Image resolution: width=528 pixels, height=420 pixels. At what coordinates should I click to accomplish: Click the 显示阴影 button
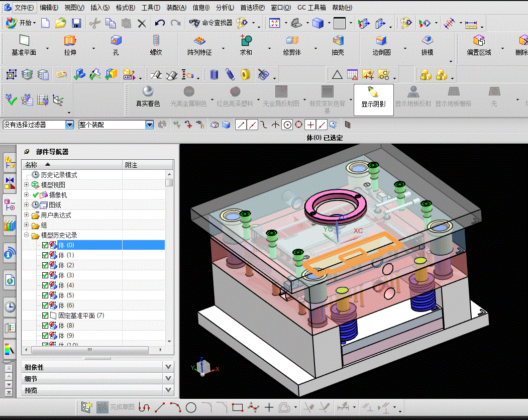pos(373,99)
